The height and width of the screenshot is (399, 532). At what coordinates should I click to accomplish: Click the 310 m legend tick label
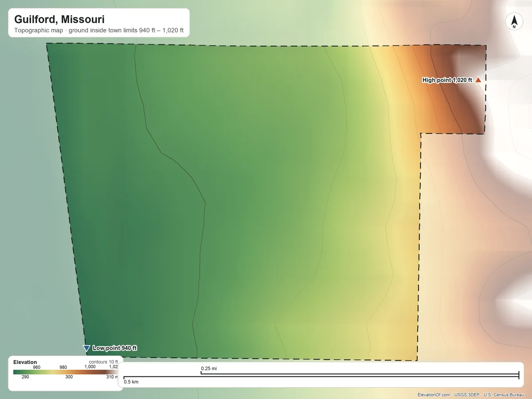113,377
